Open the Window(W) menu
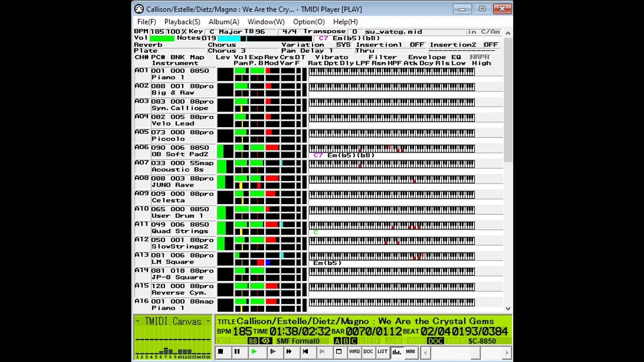This screenshot has width=644, height=362. (x=266, y=22)
